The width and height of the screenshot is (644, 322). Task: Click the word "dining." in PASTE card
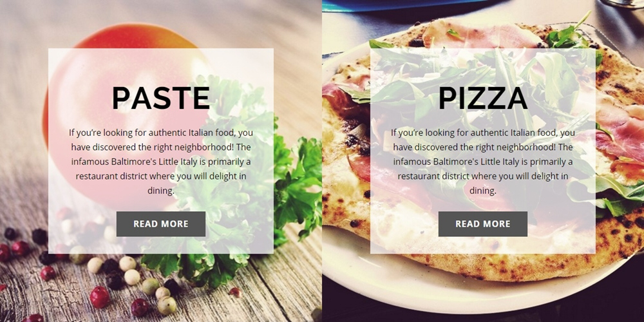coord(161,191)
